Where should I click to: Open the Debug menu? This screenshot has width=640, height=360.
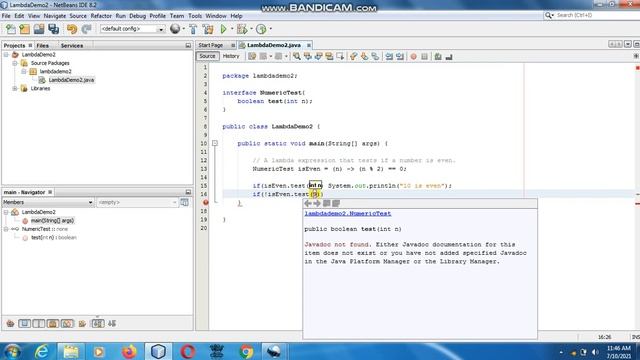coord(137,16)
